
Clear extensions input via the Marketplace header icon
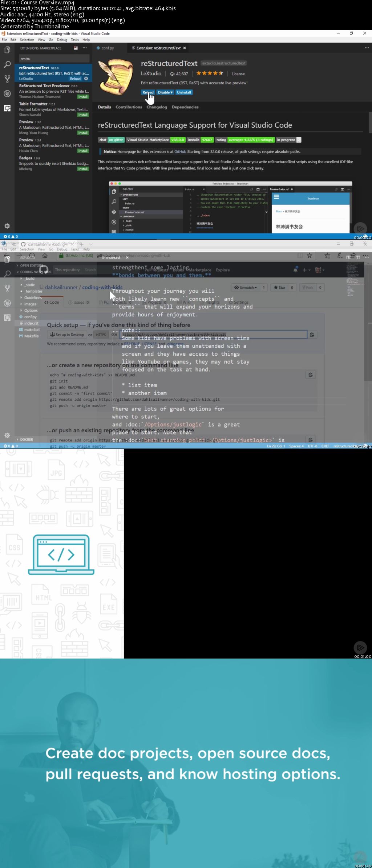pos(76,48)
